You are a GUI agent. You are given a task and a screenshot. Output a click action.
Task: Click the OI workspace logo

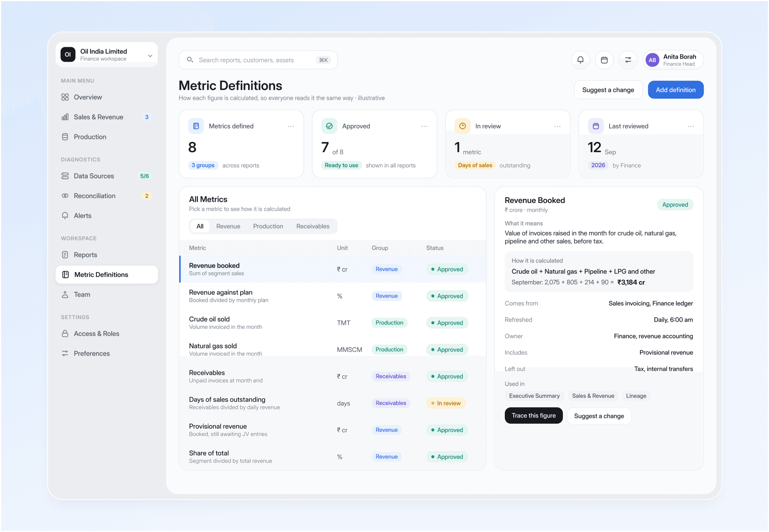pyautogui.click(x=68, y=54)
